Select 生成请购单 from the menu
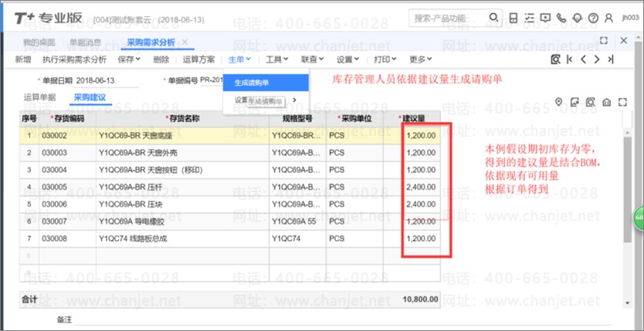Image resolution: width=644 pixels, height=331 pixels. [x=266, y=83]
